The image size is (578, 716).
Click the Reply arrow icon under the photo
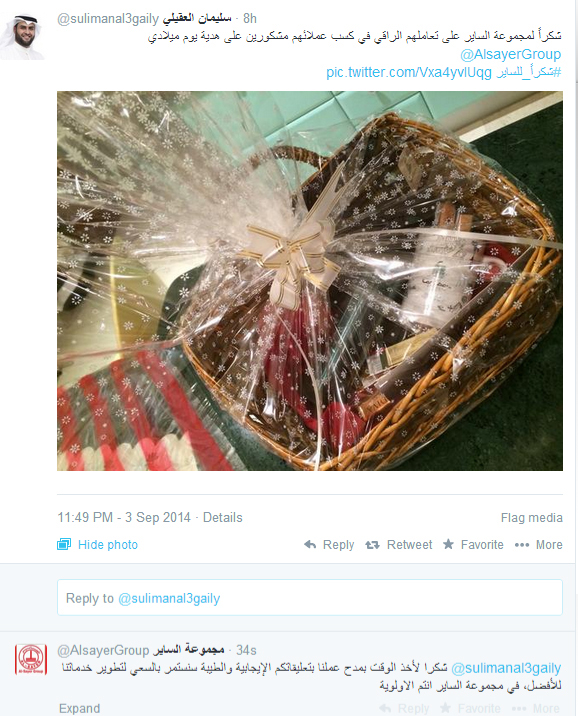tap(310, 544)
